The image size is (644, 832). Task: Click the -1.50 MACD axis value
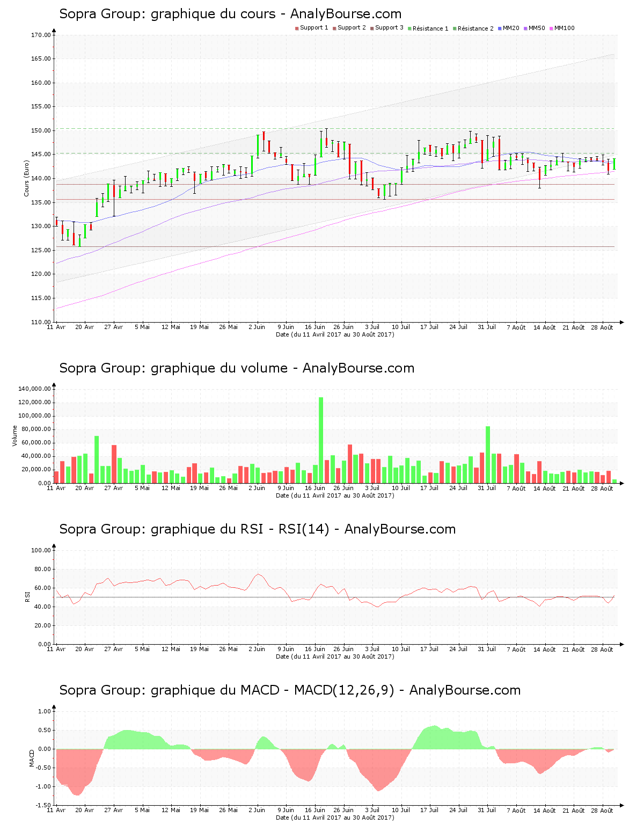[43, 805]
